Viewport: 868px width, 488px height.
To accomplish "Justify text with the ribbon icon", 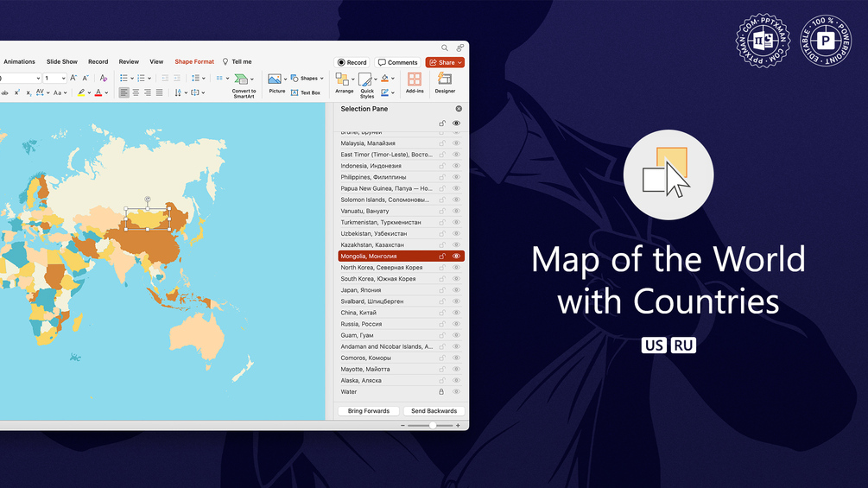I will tap(160, 92).
